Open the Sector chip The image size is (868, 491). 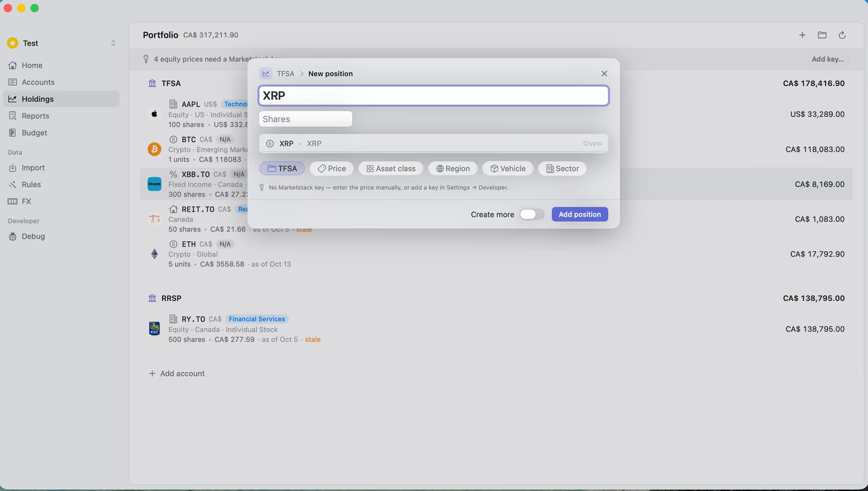coord(562,169)
